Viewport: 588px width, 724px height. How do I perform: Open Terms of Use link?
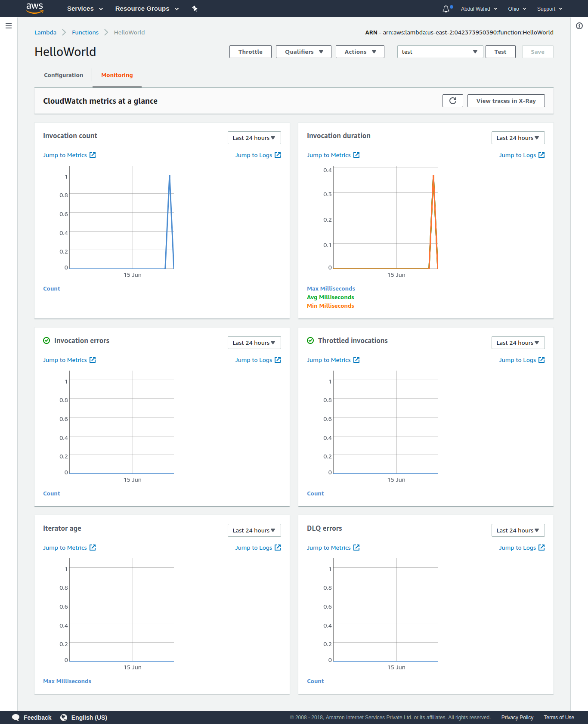pos(559,718)
